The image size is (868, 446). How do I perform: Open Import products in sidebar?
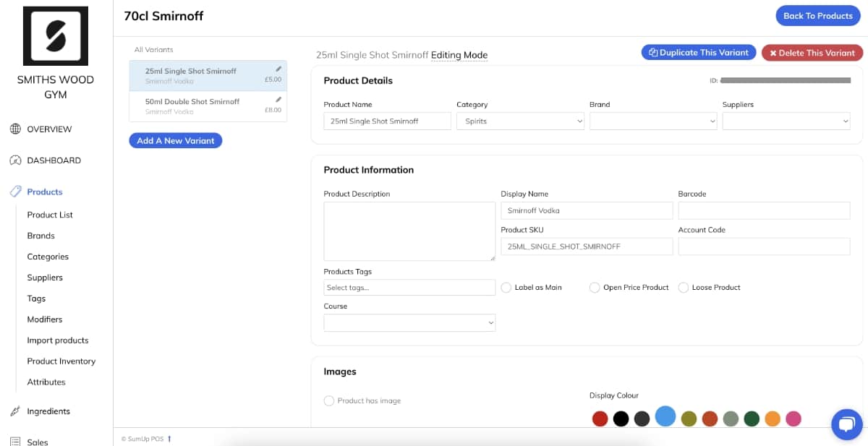click(x=58, y=340)
